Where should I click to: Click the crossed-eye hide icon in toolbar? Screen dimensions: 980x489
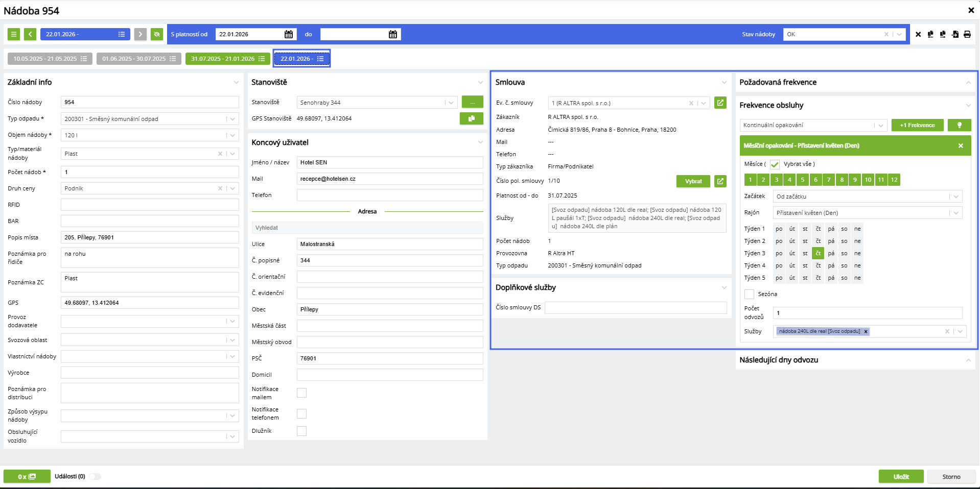click(157, 34)
